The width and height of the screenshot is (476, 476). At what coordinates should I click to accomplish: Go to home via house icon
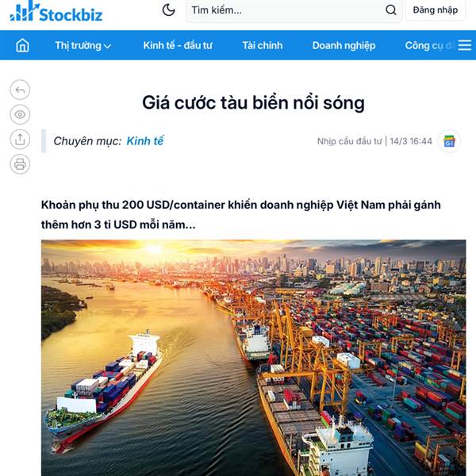[x=22, y=45]
